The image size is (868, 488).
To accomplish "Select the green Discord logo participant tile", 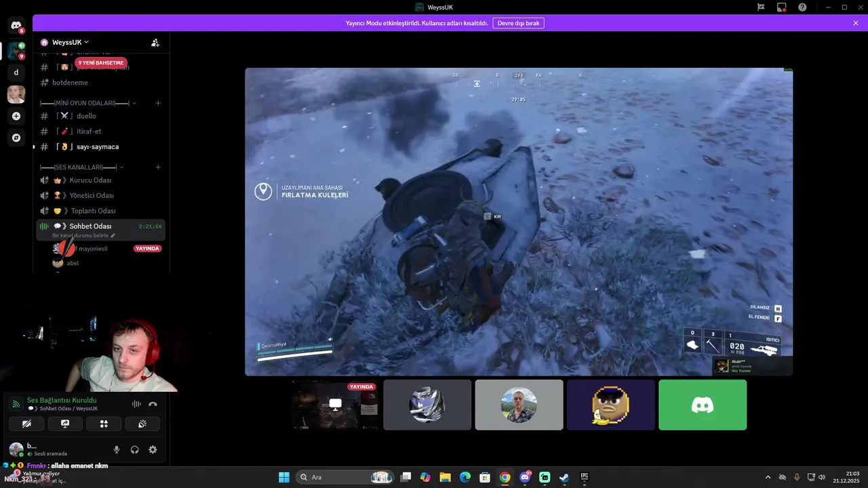I will coord(703,405).
